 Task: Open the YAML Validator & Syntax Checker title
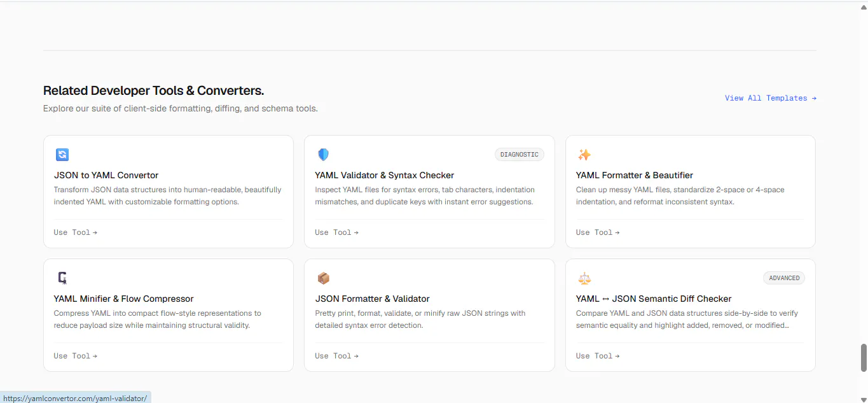click(385, 175)
